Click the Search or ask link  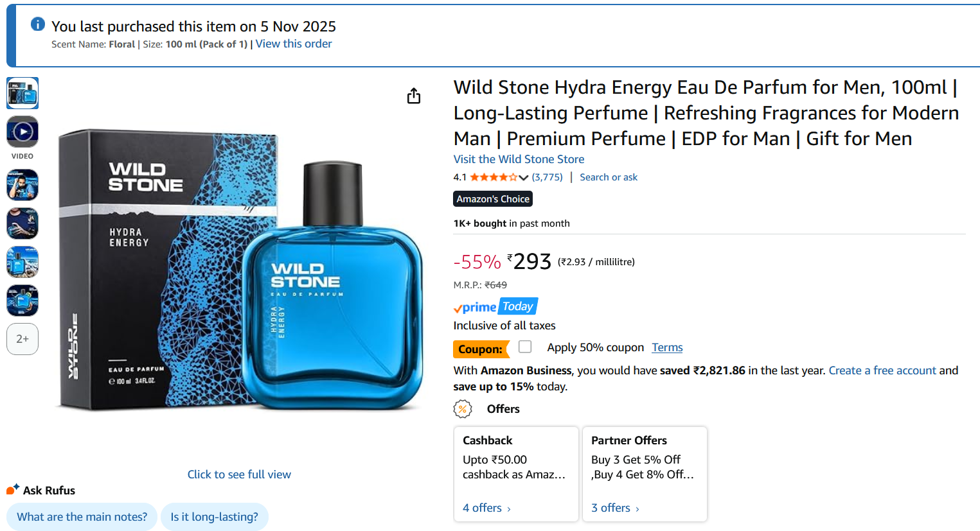tap(609, 177)
